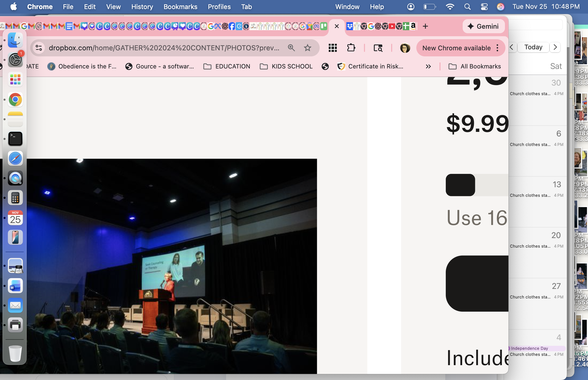The height and width of the screenshot is (380, 588).
Task: Open the All Bookmarks folder
Action: click(x=475, y=66)
